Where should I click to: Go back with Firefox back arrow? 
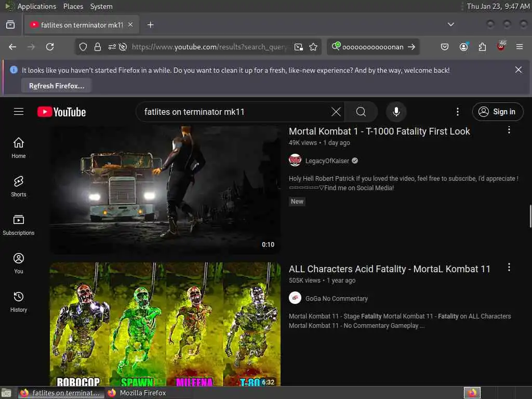click(x=12, y=47)
